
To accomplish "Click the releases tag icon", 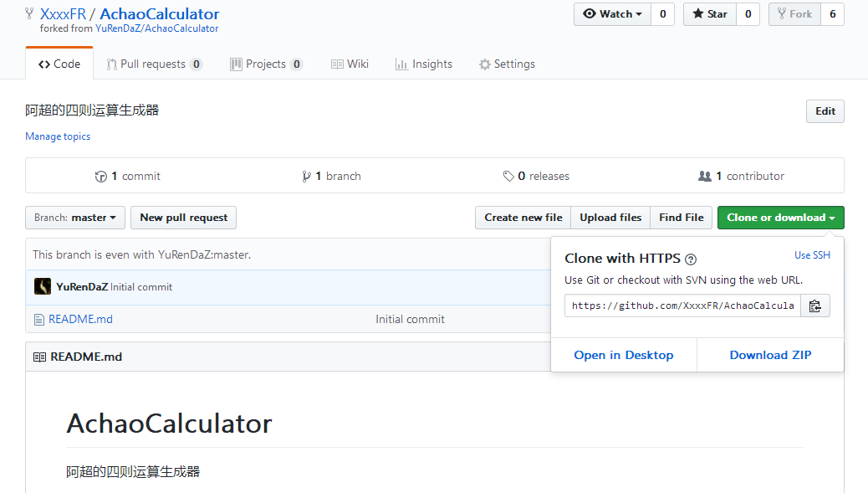I will point(508,177).
